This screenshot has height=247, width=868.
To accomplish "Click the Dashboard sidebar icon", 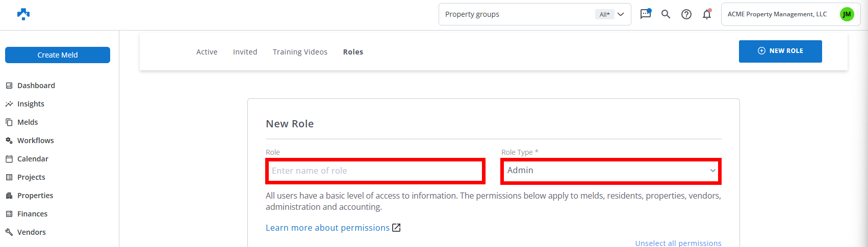I will click(9, 86).
